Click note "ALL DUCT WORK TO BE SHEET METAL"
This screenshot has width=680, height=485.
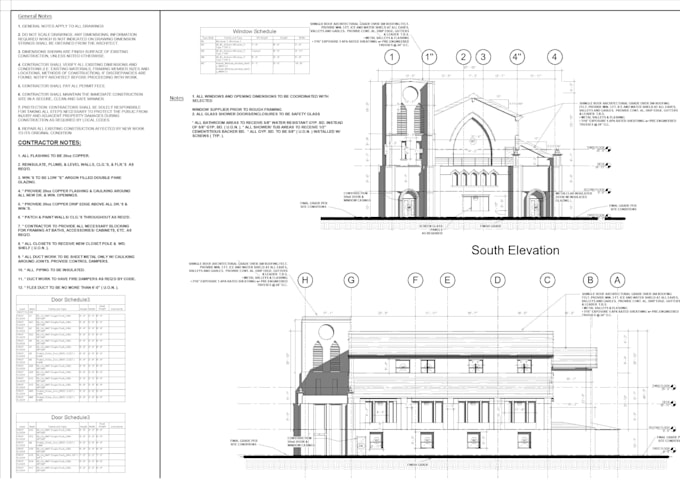(x=76, y=259)
